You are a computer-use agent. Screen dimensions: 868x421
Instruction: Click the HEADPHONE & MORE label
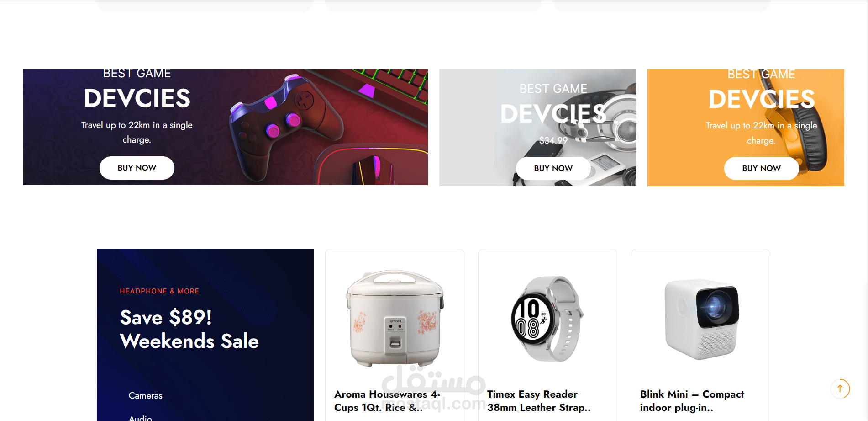click(159, 291)
